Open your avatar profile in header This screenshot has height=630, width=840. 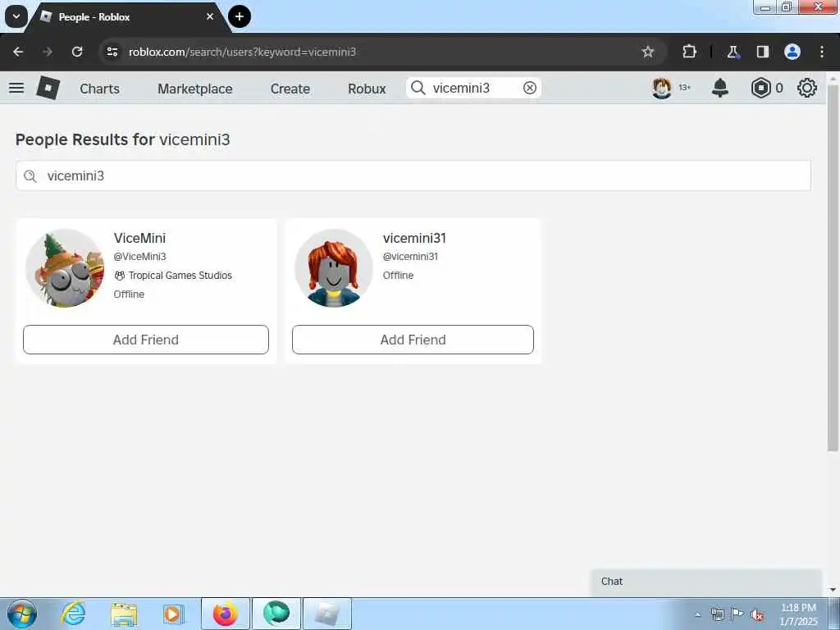[662, 88]
